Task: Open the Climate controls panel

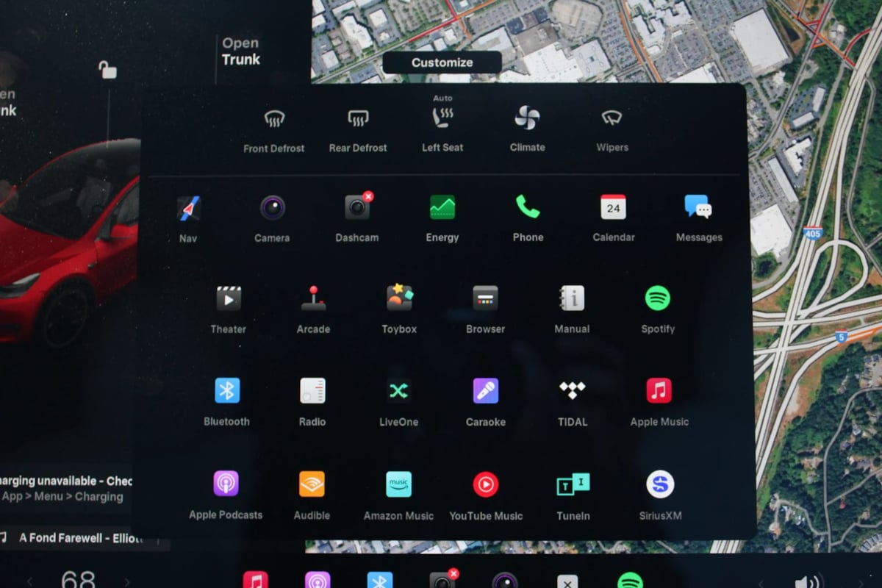Action: click(x=527, y=118)
